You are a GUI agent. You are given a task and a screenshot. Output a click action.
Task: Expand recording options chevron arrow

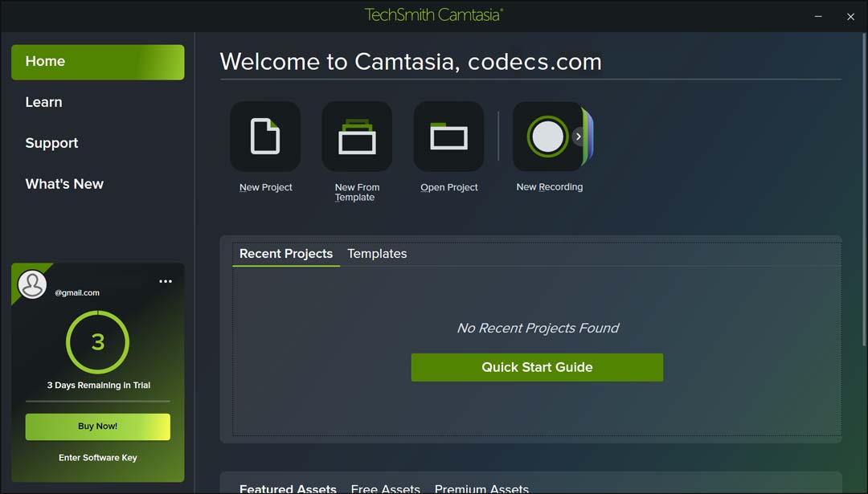[579, 137]
